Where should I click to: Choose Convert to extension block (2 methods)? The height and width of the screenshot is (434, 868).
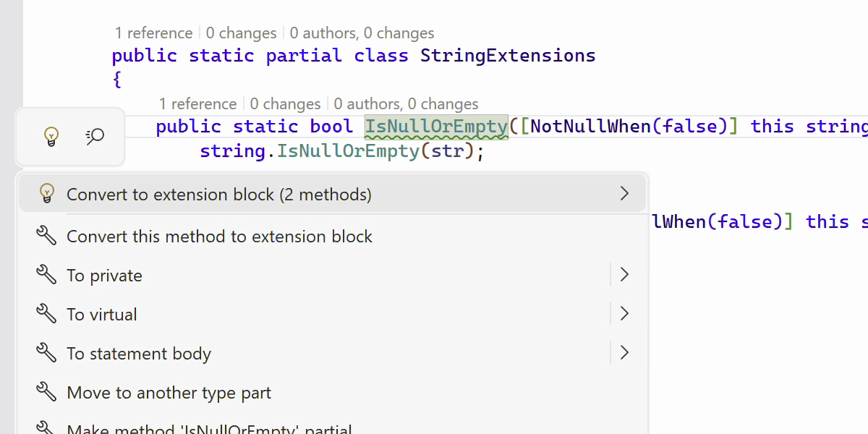pyautogui.click(x=218, y=195)
